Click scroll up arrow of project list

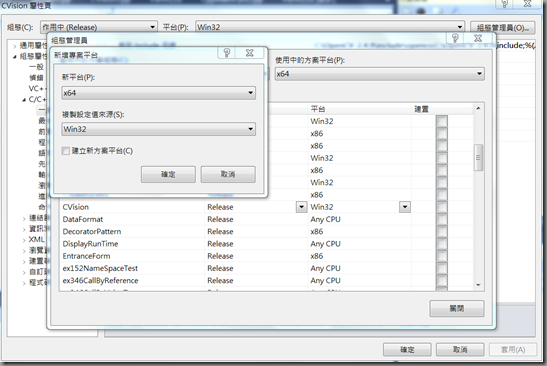coord(478,109)
